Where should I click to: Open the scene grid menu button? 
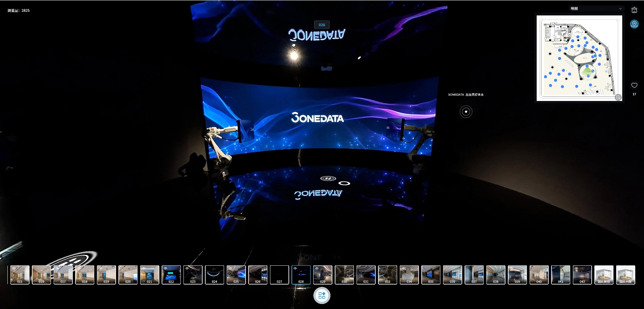point(322,296)
